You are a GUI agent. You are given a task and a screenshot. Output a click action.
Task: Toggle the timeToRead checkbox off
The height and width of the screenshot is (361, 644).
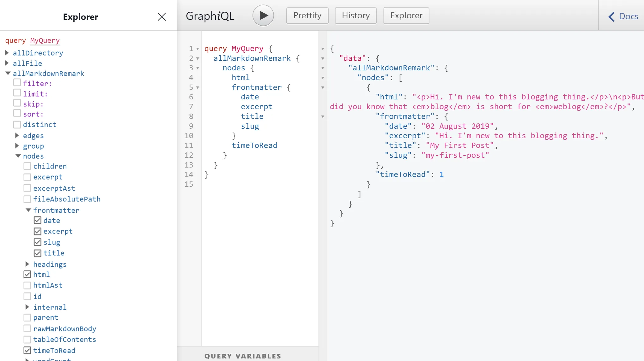point(27,350)
